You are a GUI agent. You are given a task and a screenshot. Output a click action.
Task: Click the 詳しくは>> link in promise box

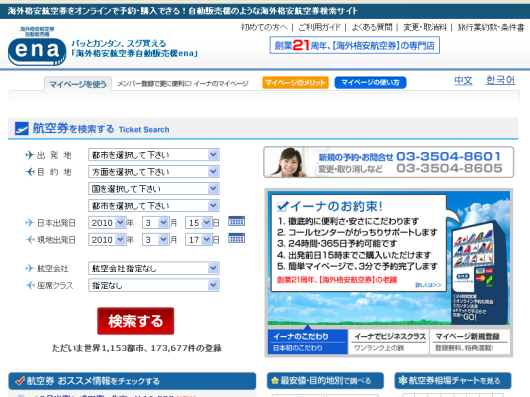click(428, 285)
